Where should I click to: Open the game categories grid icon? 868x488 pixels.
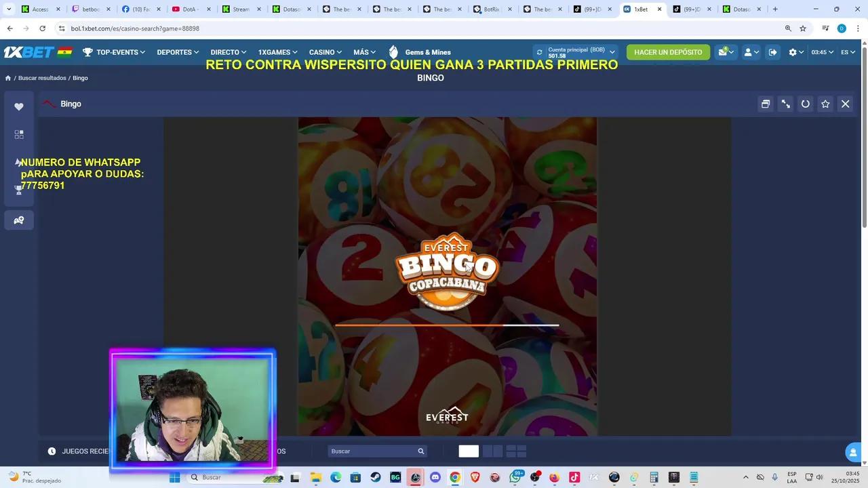(x=19, y=134)
